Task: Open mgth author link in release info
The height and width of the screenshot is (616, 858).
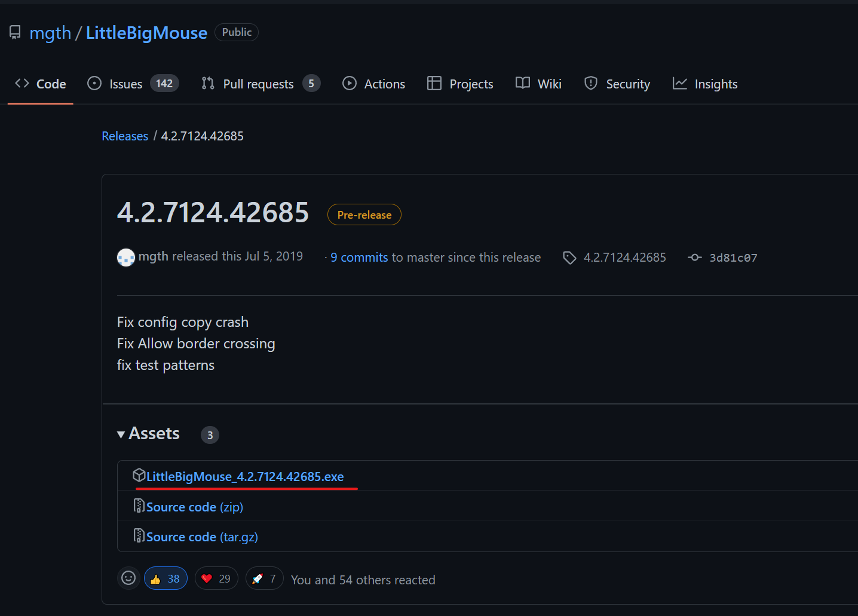Action: pyautogui.click(x=154, y=256)
